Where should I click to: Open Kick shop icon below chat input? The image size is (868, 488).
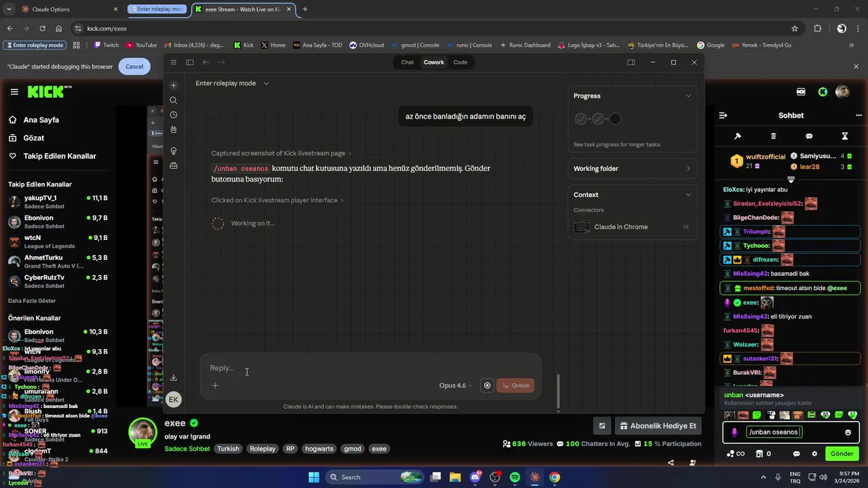click(759, 454)
